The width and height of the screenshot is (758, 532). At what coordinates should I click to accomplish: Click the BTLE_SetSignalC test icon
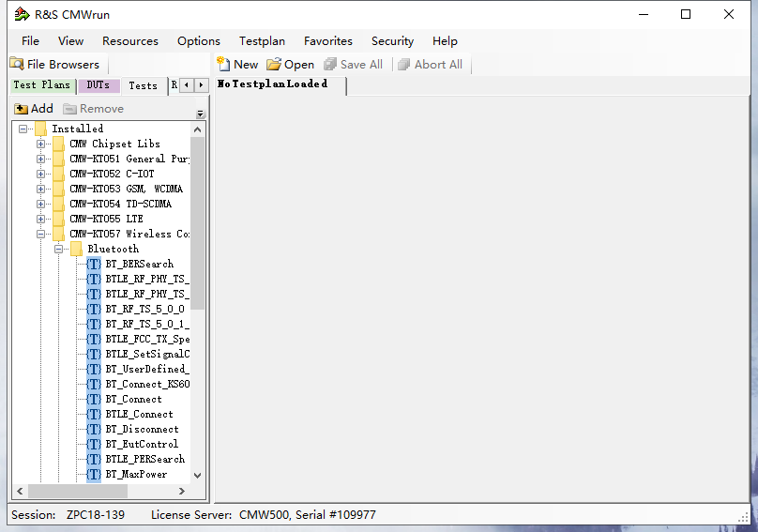[x=94, y=354]
